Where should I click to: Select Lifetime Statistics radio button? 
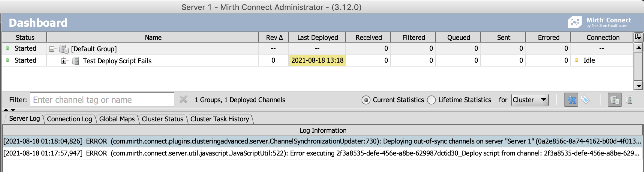coord(431,100)
